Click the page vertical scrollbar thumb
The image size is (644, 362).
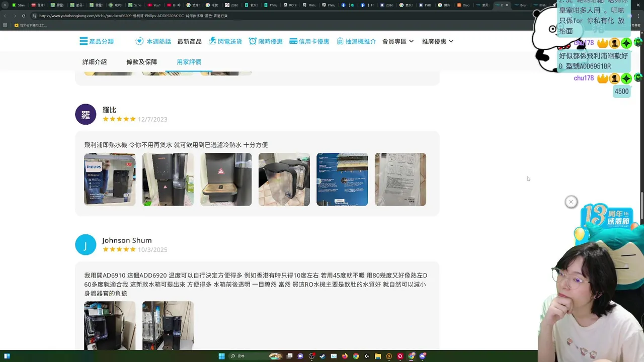click(x=641, y=206)
